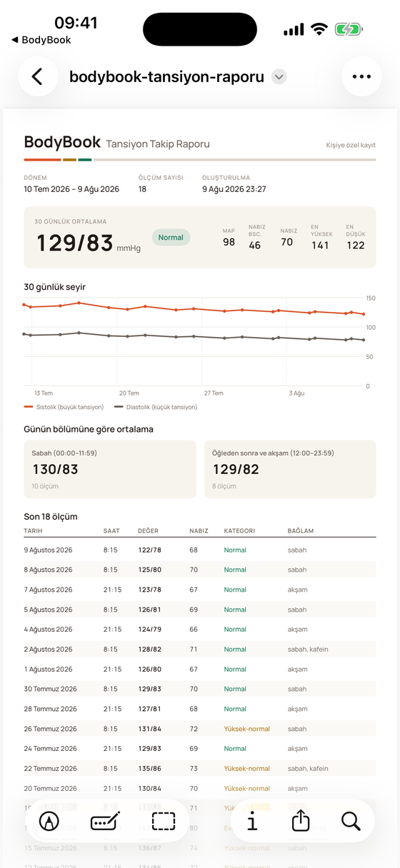
Task: Select the creation time 9 Ağu 2026 23:27
Action: 234,189
